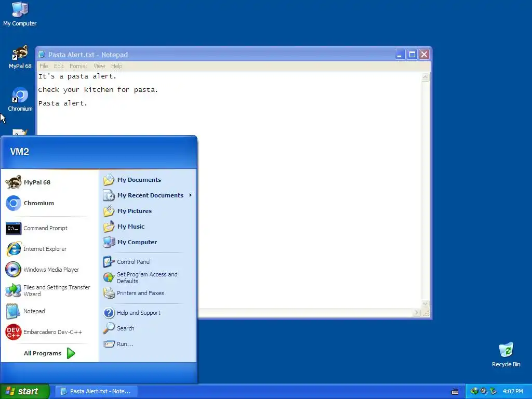
Task: Open Notepad Edit menu
Action: click(59, 66)
